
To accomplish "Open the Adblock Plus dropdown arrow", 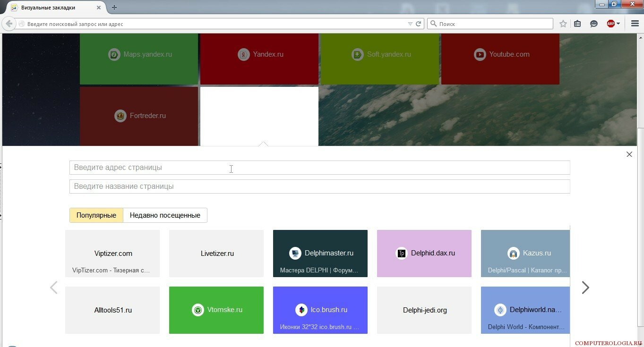I will (x=618, y=24).
